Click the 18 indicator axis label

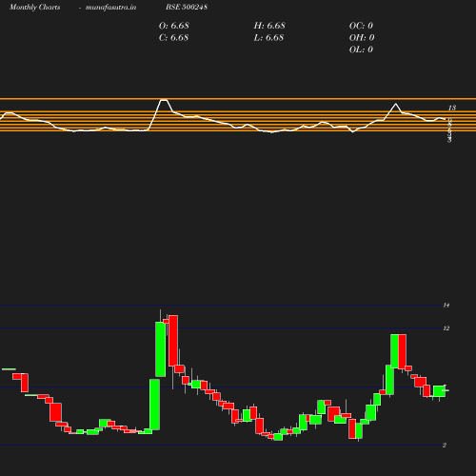(452, 108)
